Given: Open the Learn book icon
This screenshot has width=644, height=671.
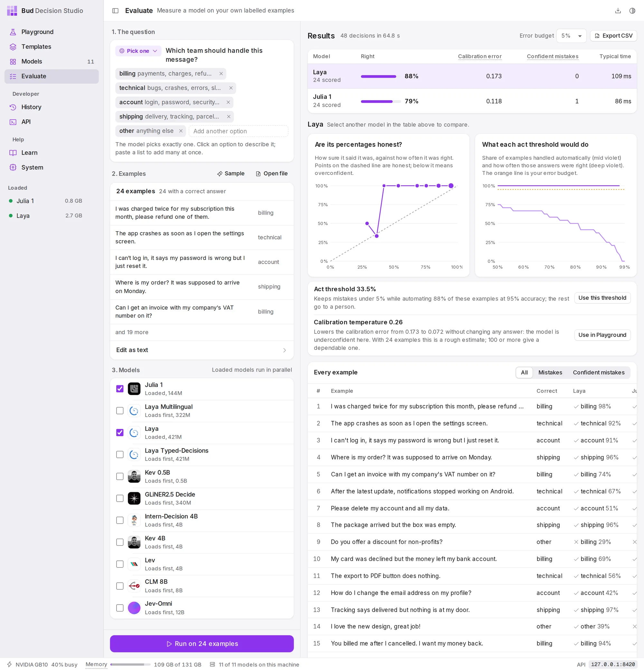Looking at the screenshot, I should click(x=13, y=153).
